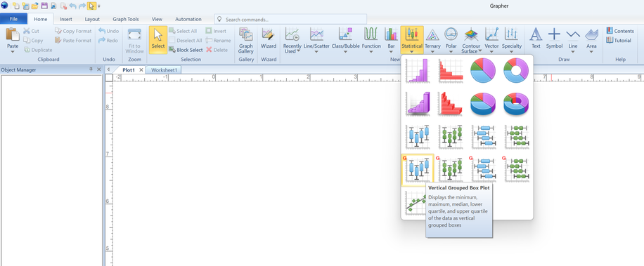Viewport: 644px width, 266px height.
Task: Pin the Object Manager panel
Action: (x=91, y=69)
